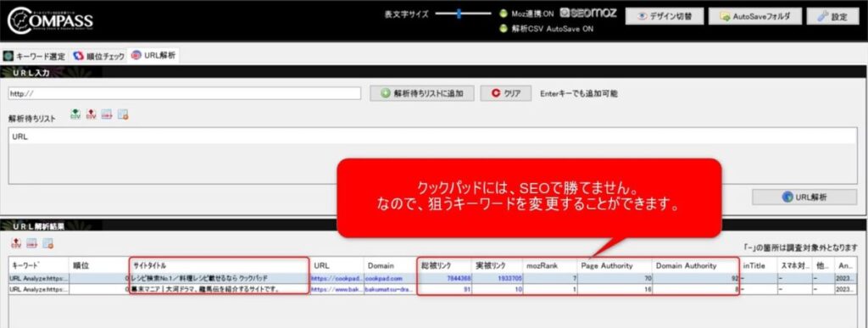
Task: Sort by サイトタイトル column header
Action: pyautogui.click(x=220, y=265)
